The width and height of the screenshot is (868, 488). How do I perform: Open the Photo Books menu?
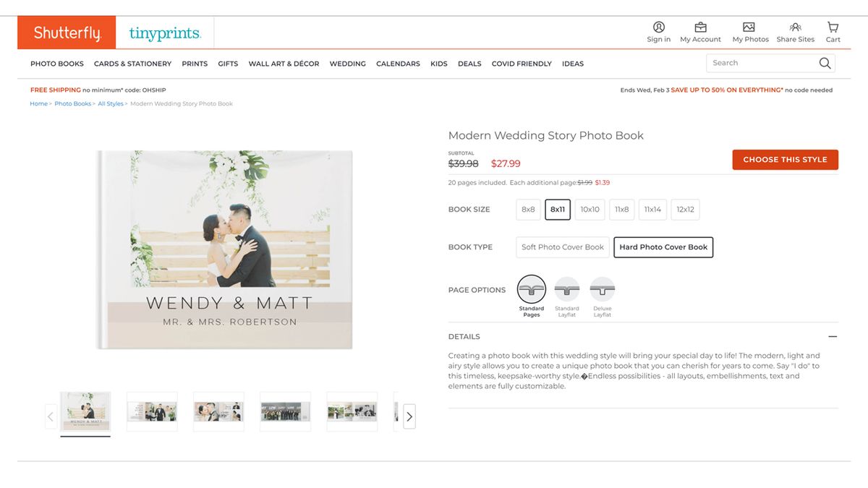click(57, 64)
